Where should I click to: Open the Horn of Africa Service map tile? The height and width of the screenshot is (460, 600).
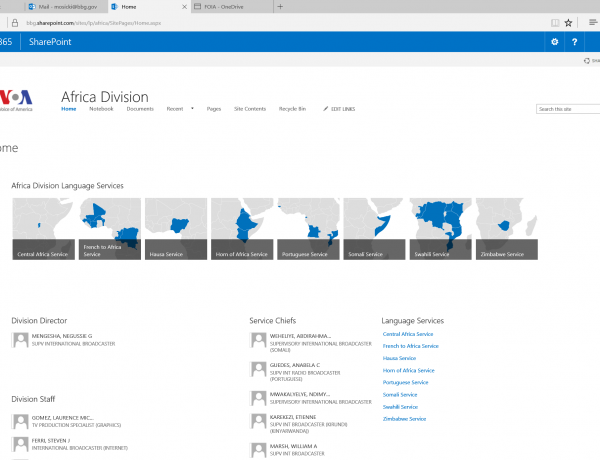pyautogui.click(x=242, y=229)
